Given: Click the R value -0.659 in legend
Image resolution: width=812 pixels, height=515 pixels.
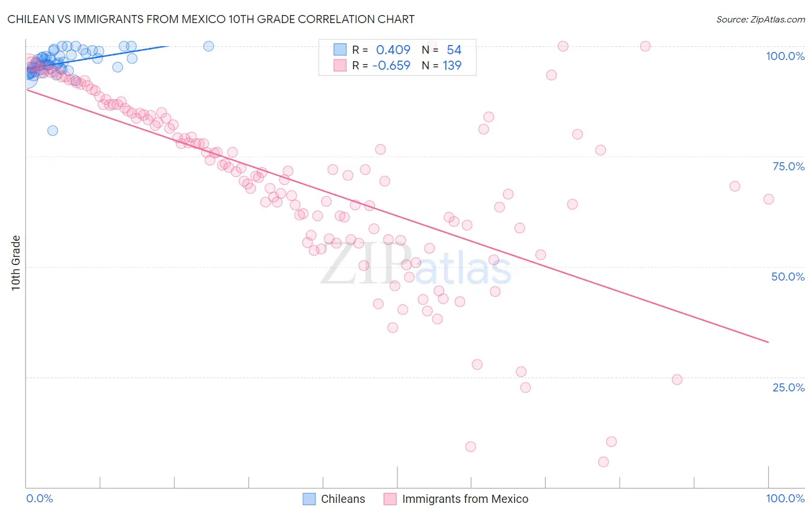Looking at the screenshot, I should click(x=391, y=65).
